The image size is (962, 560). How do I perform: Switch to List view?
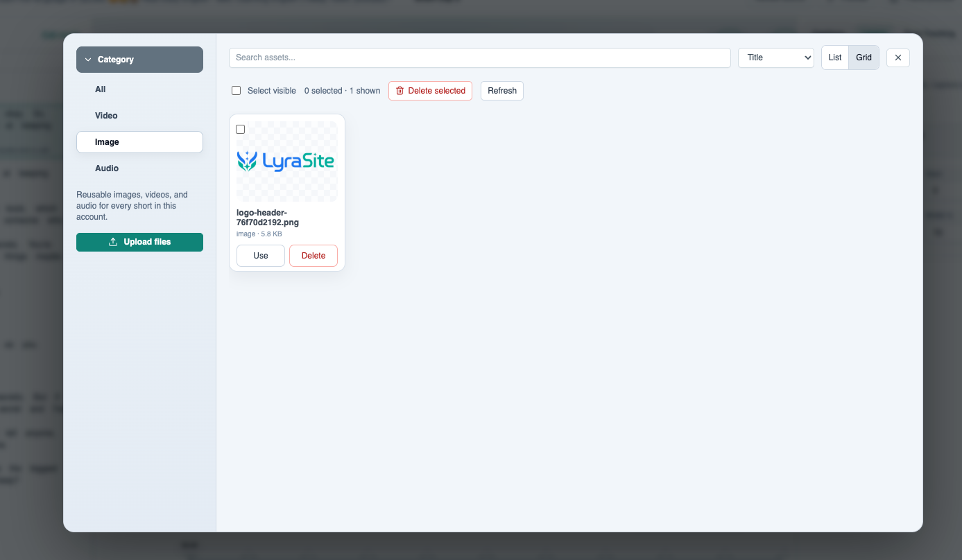[x=835, y=58]
